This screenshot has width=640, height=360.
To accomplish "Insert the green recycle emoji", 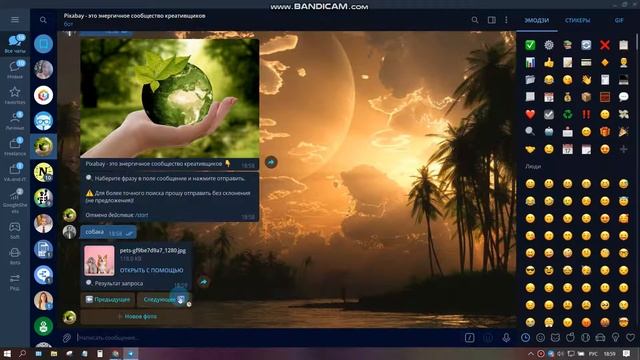I will pyautogui.click(x=568, y=114).
